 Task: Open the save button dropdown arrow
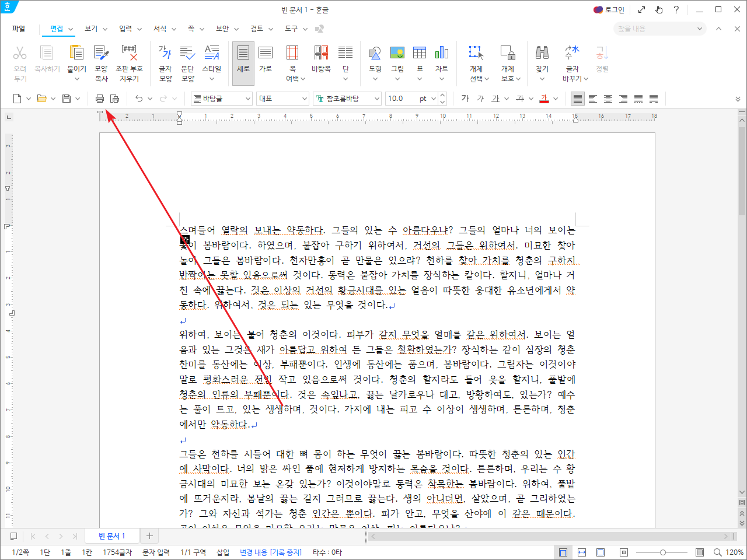point(78,99)
